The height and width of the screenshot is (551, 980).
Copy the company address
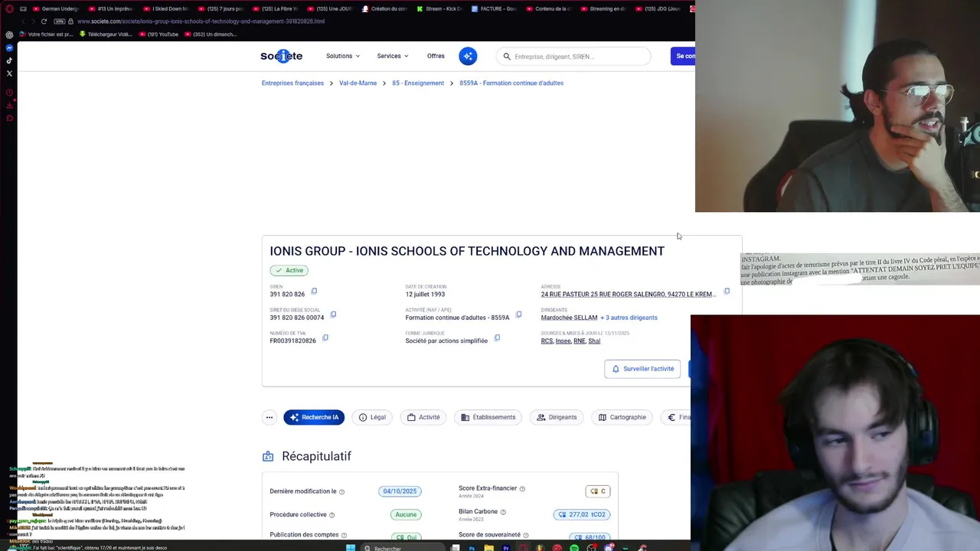tap(727, 291)
